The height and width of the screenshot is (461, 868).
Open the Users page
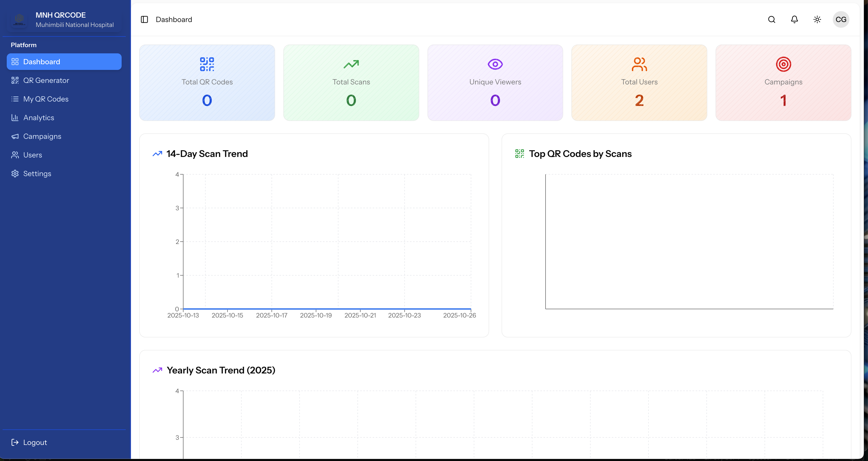33,155
